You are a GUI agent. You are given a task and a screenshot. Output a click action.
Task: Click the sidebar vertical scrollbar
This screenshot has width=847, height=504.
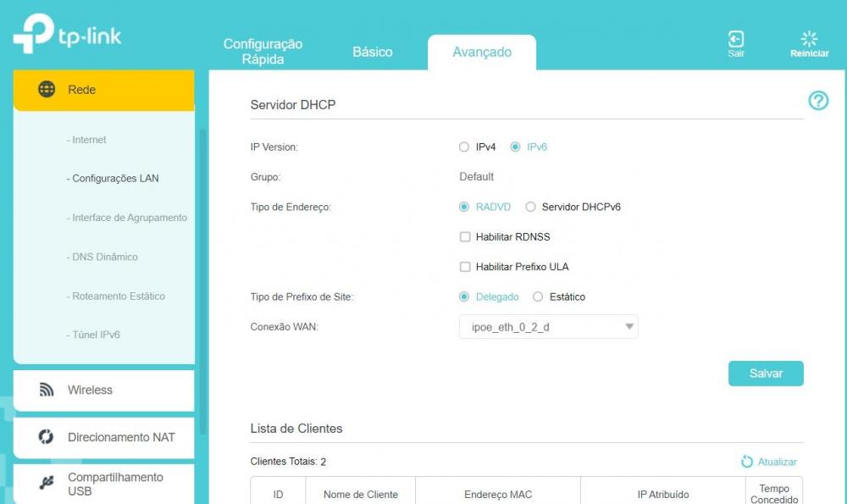(x=202, y=280)
